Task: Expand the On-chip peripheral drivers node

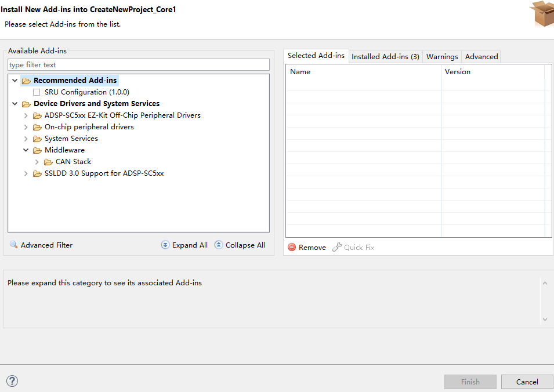Action: click(x=25, y=127)
